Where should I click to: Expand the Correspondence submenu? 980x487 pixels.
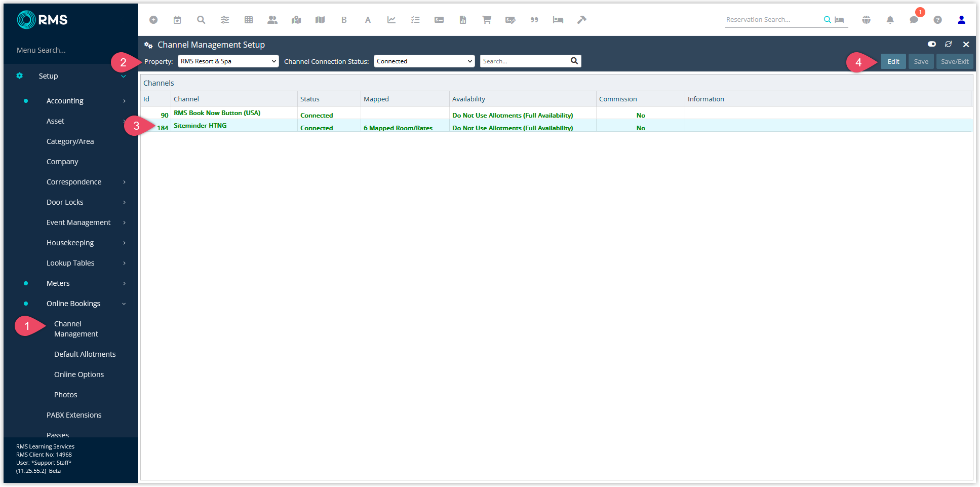pyautogui.click(x=124, y=182)
